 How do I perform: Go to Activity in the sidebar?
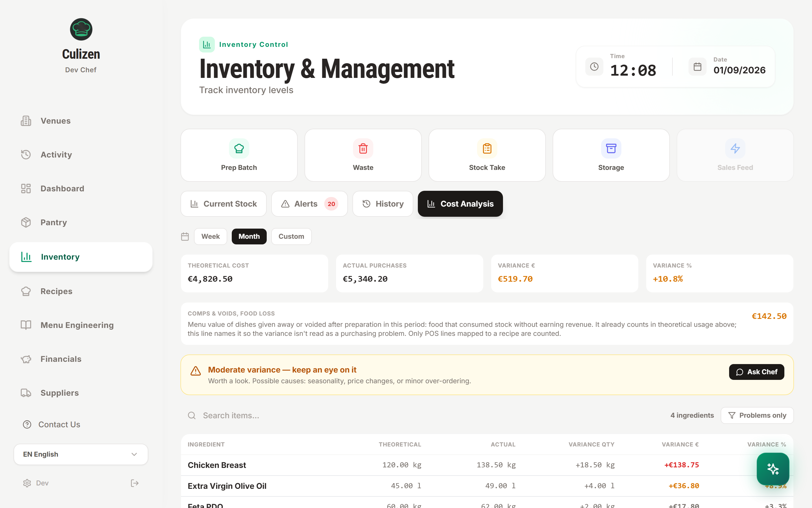pos(81,155)
